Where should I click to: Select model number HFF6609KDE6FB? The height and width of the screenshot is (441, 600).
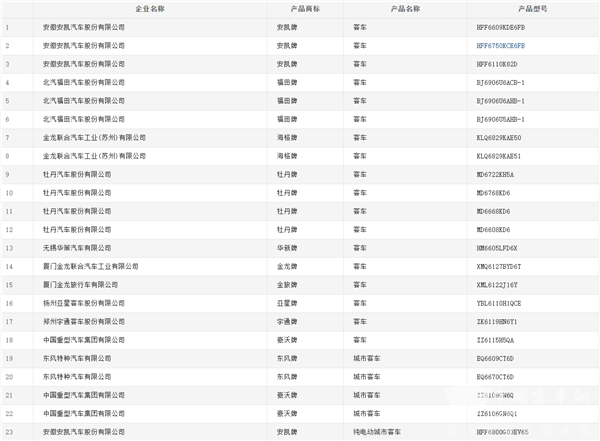501,27
